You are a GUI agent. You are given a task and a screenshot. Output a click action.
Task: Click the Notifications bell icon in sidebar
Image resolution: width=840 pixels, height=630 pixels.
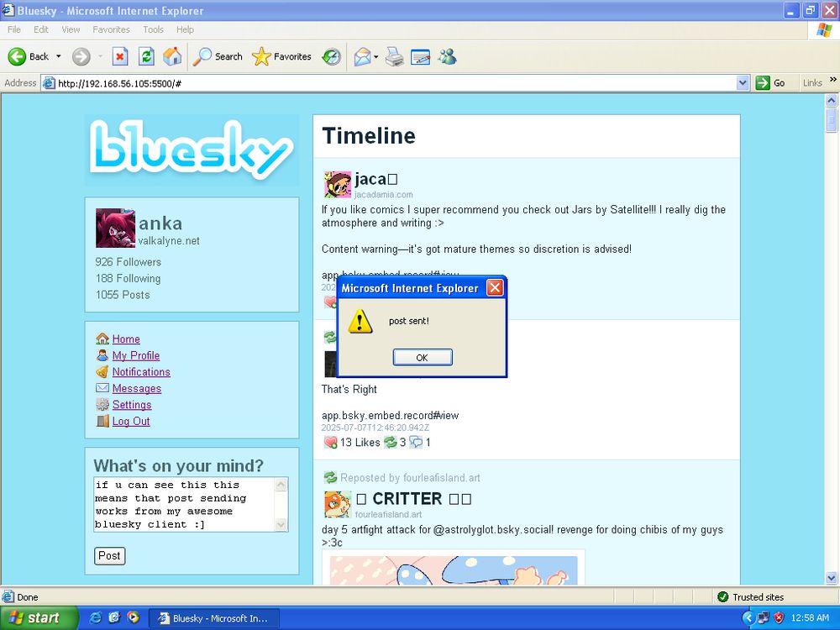point(102,372)
